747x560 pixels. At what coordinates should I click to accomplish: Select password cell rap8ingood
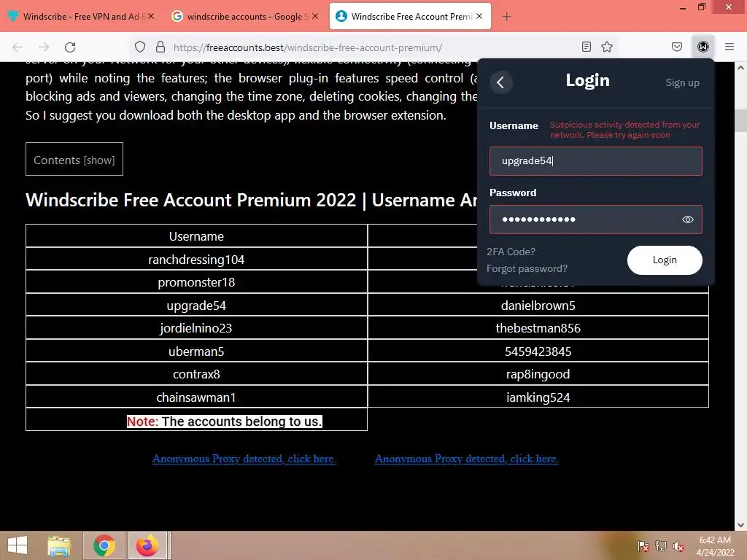tap(538, 374)
